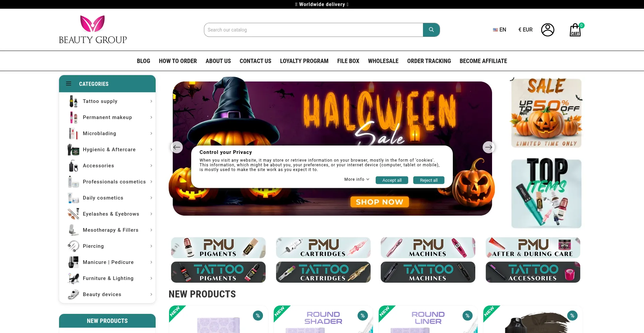The height and width of the screenshot is (333, 644).
Task: Expand More info in privacy dialog
Action: click(357, 179)
